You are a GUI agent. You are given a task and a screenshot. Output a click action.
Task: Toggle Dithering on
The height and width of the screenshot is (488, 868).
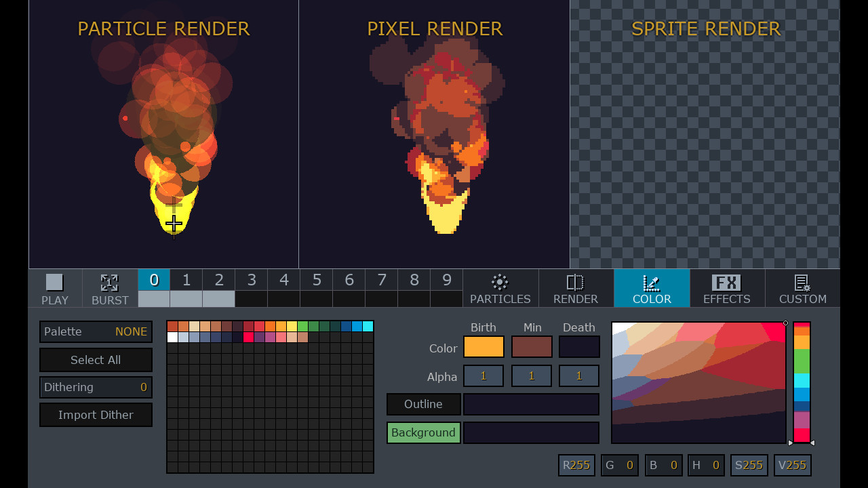[x=96, y=387]
